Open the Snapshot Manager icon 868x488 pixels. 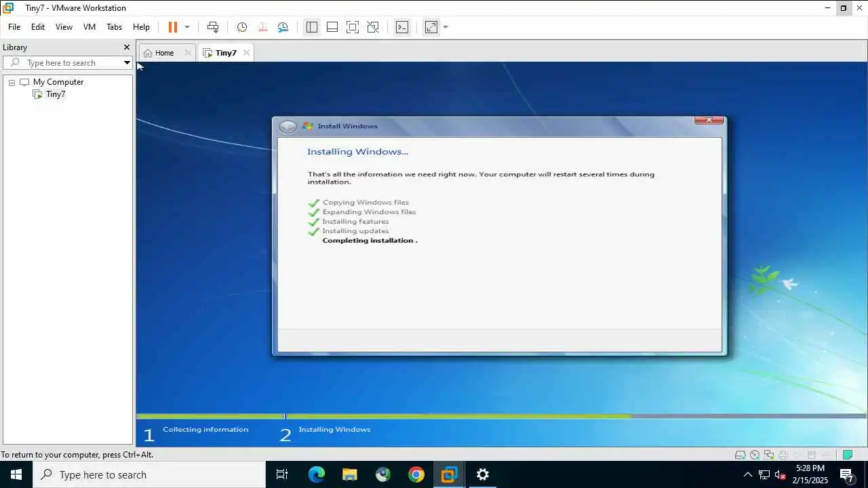283,27
